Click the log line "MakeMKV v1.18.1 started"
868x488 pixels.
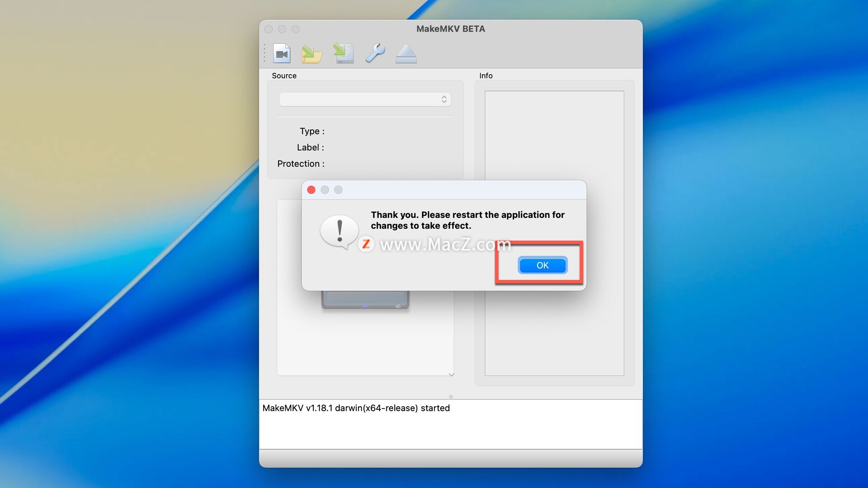tap(356, 408)
